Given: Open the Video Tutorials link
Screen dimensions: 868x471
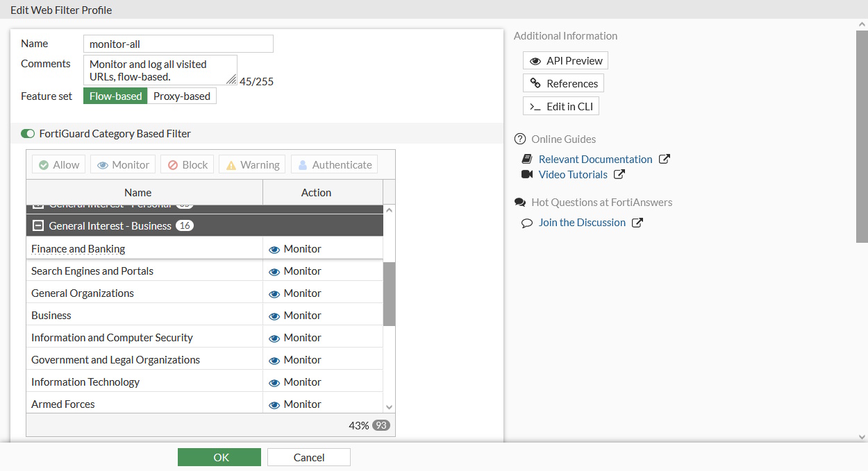Looking at the screenshot, I should pos(573,174).
